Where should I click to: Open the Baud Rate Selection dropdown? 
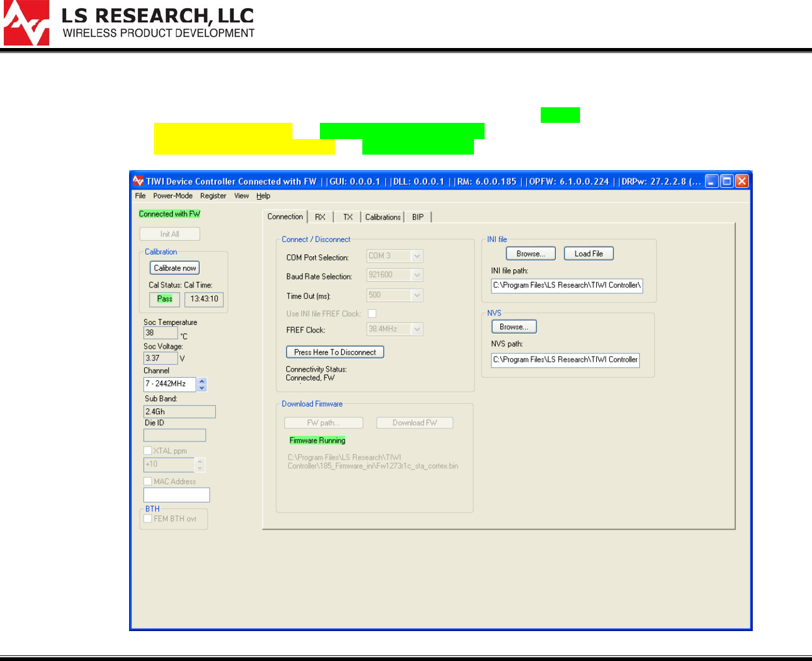(x=395, y=275)
